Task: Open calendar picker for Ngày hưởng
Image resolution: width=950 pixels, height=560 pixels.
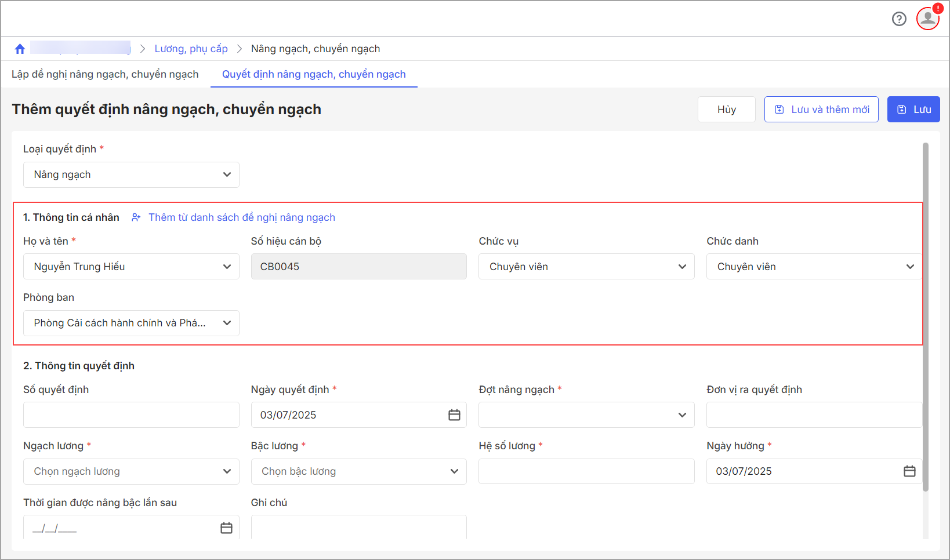Action: click(x=909, y=471)
